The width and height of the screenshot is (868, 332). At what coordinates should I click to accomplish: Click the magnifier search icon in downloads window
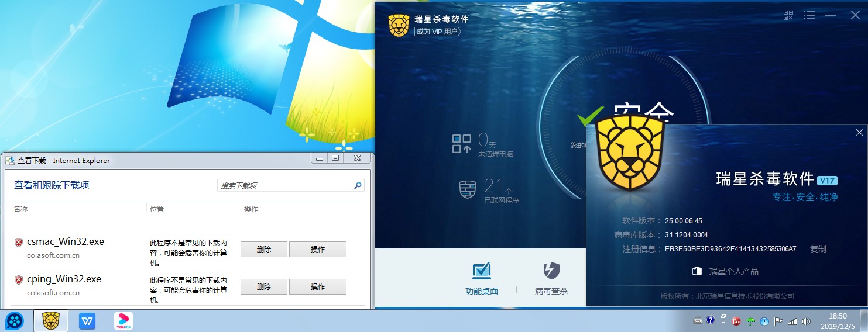pyautogui.click(x=358, y=185)
